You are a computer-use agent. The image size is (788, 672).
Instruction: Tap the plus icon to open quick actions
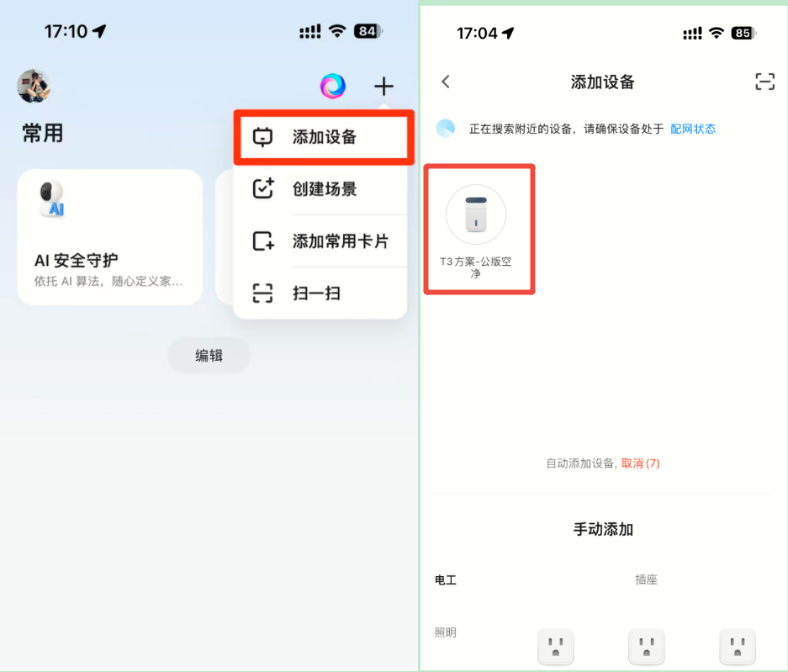pos(383,85)
